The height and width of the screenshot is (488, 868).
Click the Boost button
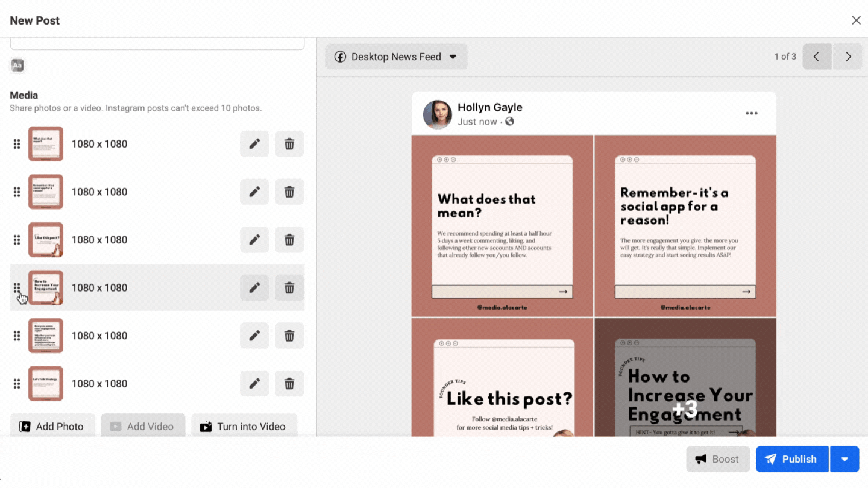pyautogui.click(x=718, y=459)
